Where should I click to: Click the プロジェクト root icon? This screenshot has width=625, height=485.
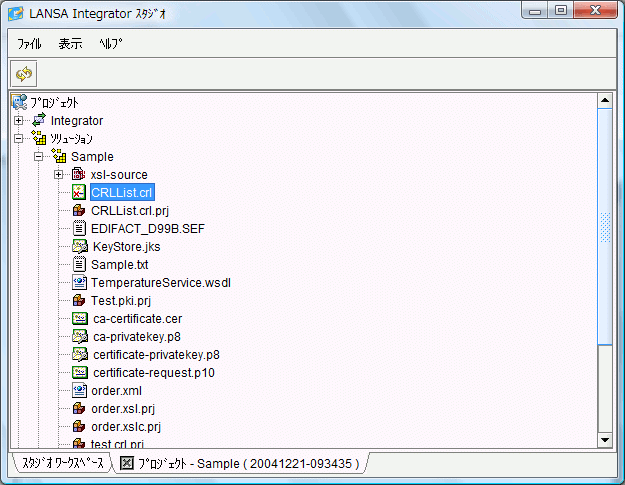pos(19,102)
